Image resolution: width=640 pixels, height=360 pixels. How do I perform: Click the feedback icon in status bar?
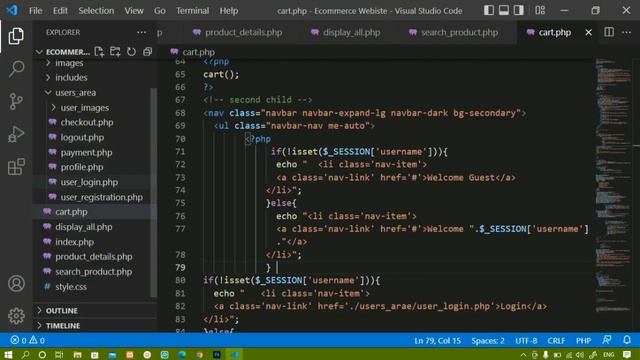pyautogui.click(x=607, y=340)
